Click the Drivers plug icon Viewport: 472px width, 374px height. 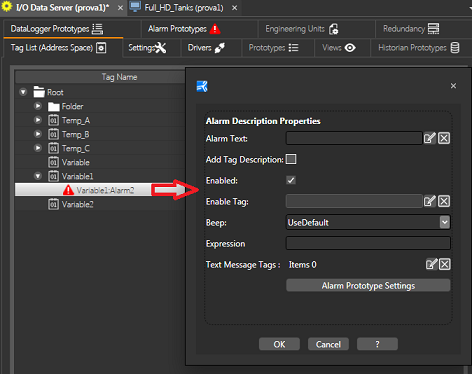[220, 48]
